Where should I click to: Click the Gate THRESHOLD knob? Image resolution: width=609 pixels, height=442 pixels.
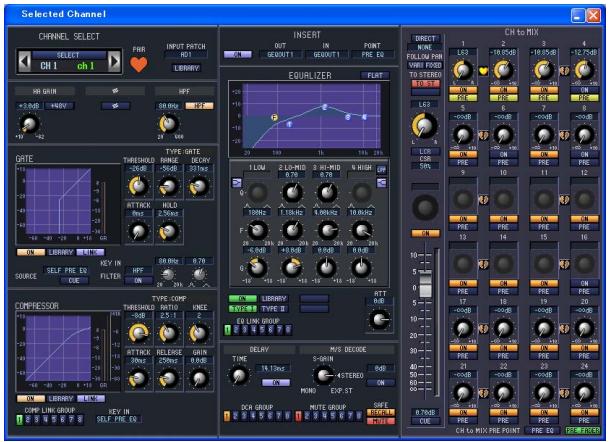coord(138,186)
